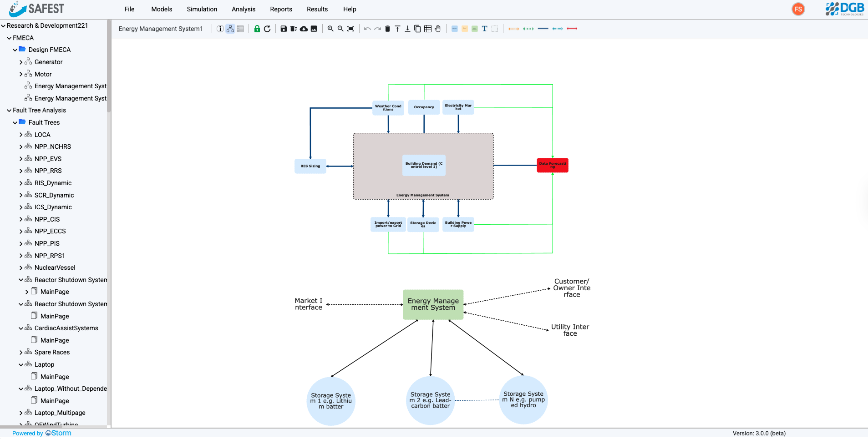Open the Reports menu
The width and height of the screenshot is (868, 439).
coord(281,9)
